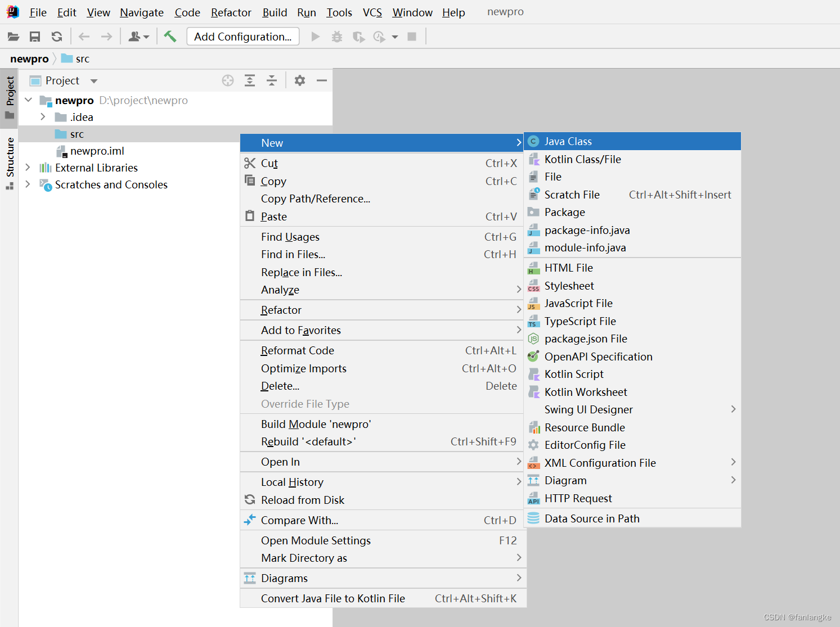
Task: Click Cut in the context menu
Action: 382,163
